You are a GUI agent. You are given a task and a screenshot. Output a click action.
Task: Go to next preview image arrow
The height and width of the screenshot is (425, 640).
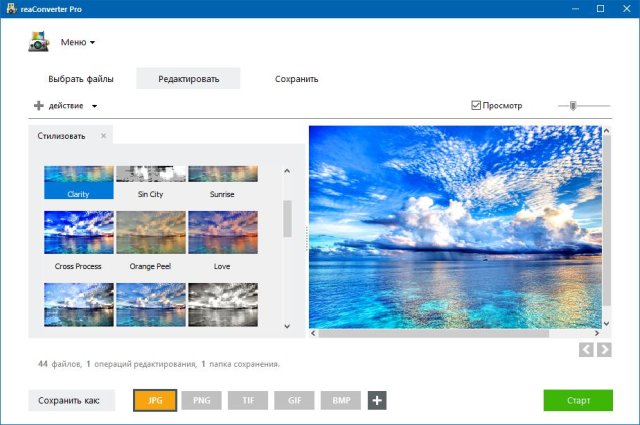click(604, 349)
